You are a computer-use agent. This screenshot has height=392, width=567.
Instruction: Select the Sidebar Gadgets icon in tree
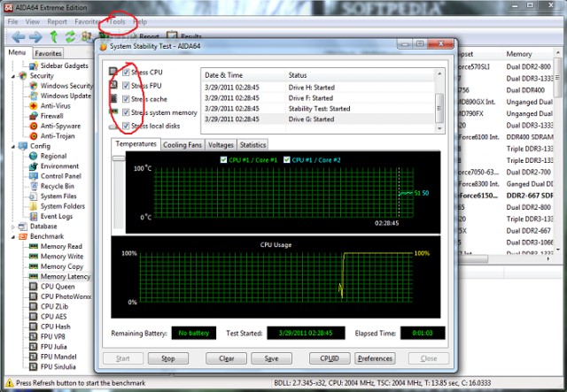tap(34, 65)
